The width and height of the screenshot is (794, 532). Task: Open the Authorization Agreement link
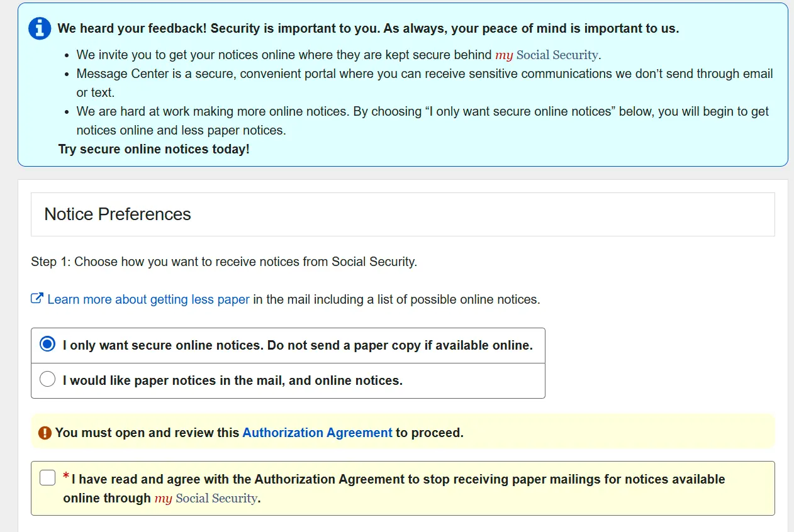pos(317,433)
